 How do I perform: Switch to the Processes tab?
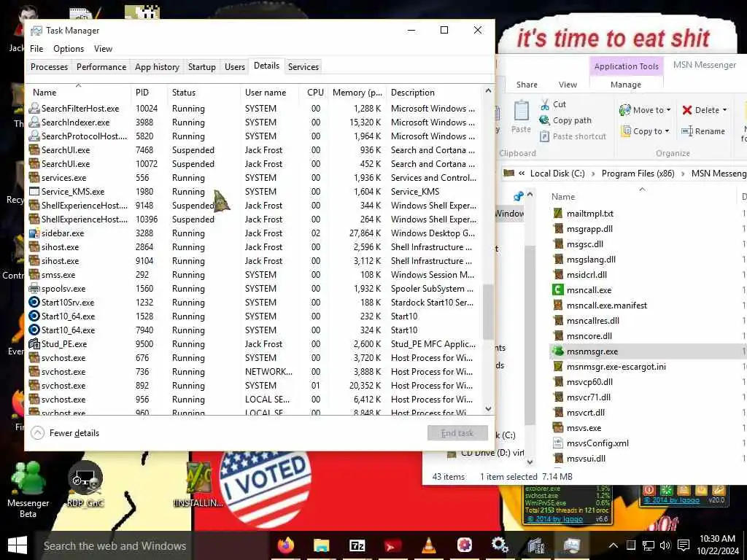[49, 66]
